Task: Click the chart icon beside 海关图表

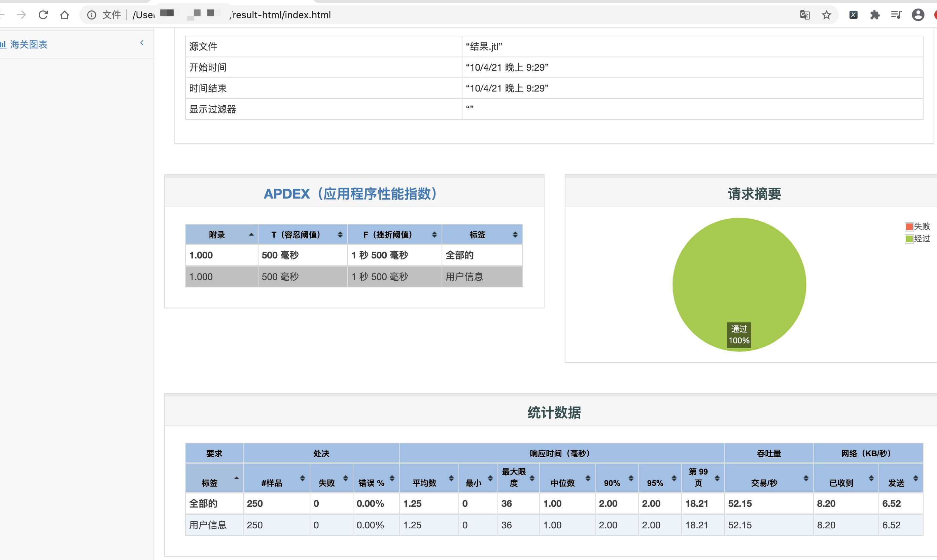Action: pyautogui.click(x=3, y=44)
